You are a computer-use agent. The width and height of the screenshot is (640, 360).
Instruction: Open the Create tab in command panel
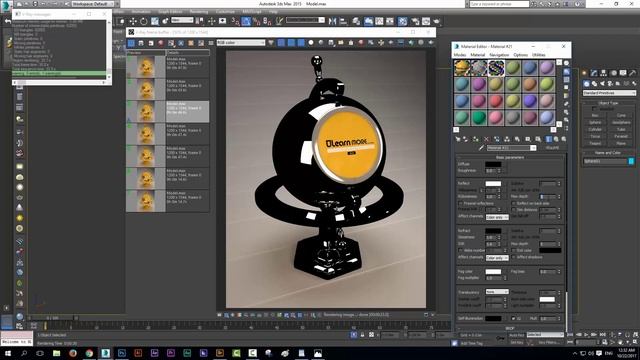pos(584,73)
